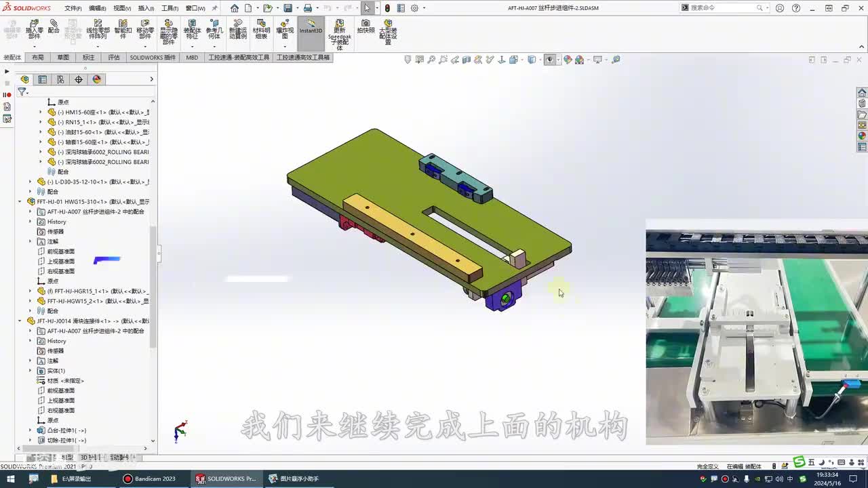Expand the L-D30-35-12-10<1> tree node

click(30, 182)
